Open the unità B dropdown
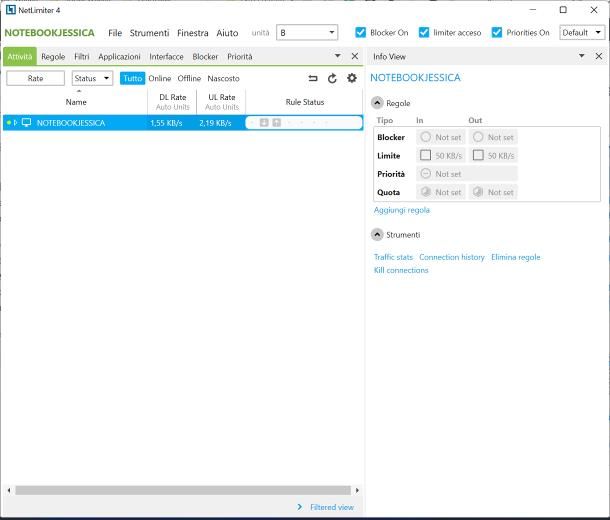 [307, 33]
